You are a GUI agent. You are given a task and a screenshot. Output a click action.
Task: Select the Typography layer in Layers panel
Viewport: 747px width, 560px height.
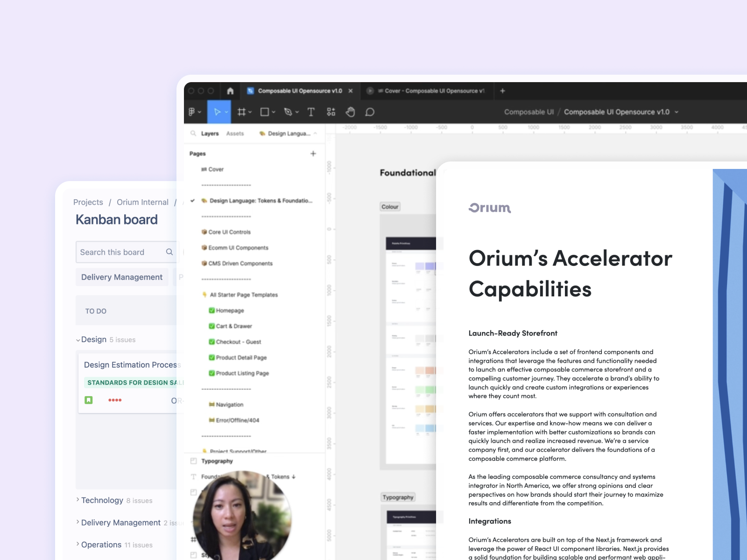217,461
